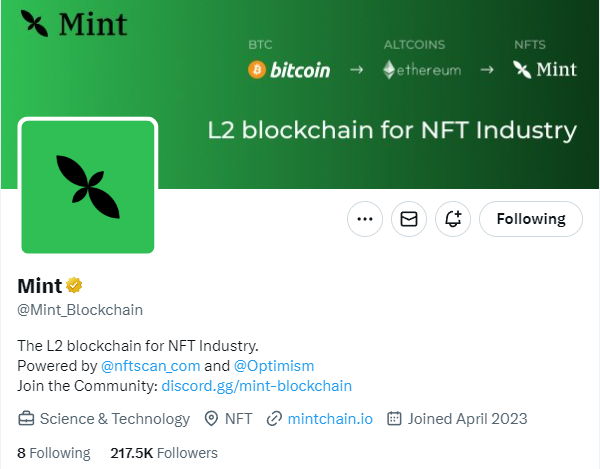Toggle the Following button to unfollow
Screen dimensions: 600x469
click(531, 219)
